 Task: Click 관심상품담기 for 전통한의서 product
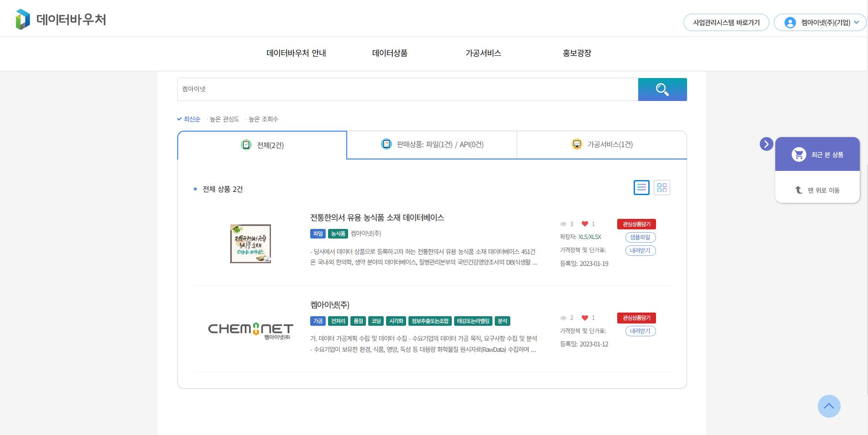(636, 224)
